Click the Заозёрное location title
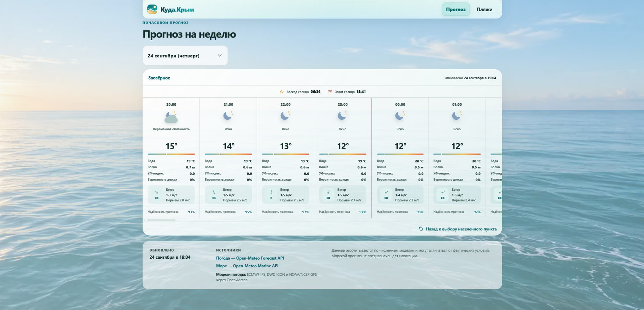 (159, 78)
